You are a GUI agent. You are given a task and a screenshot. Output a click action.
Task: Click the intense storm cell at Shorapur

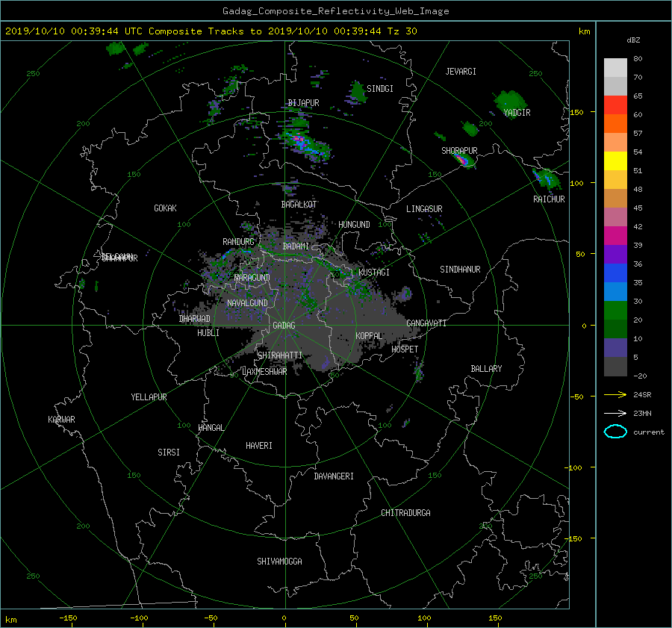point(463,161)
